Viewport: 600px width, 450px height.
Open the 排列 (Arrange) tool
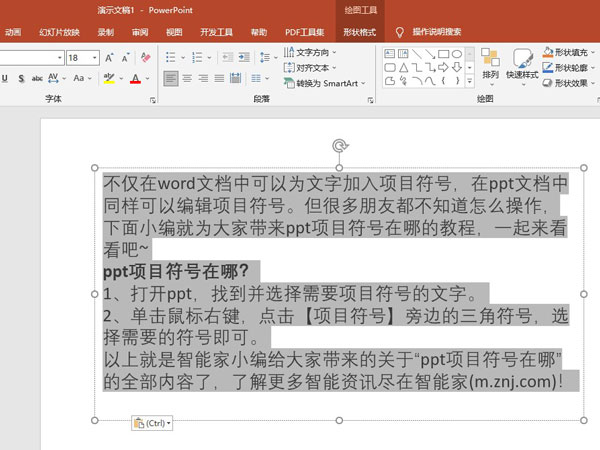coord(490,63)
